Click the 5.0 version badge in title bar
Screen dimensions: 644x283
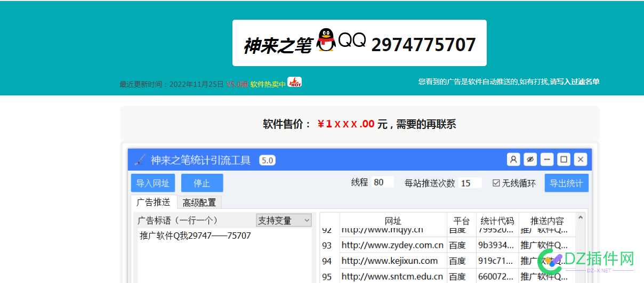click(x=267, y=160)
